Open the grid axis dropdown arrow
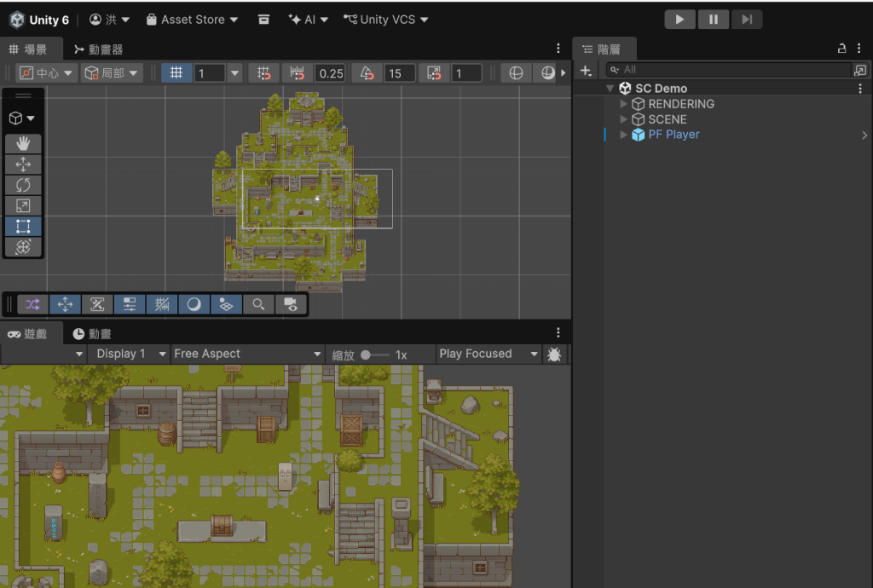Image resolution: width=873 pixels, height=588 pixels. [x=235, y=73]
